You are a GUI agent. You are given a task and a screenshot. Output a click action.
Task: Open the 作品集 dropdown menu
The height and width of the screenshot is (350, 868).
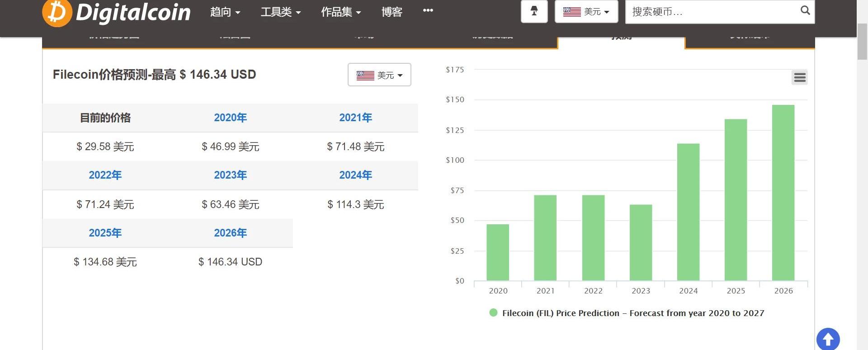tap(340, 12)
